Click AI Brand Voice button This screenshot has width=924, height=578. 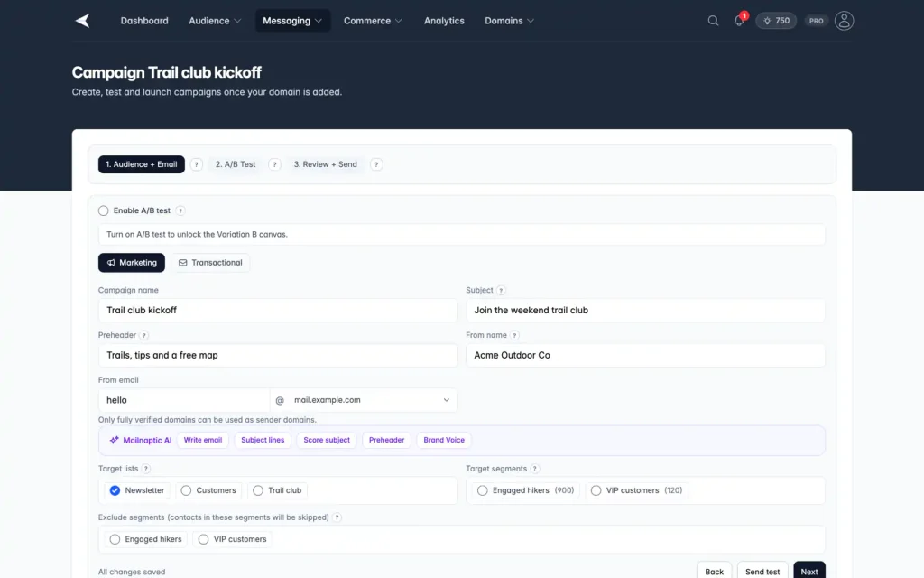(444, 440)
